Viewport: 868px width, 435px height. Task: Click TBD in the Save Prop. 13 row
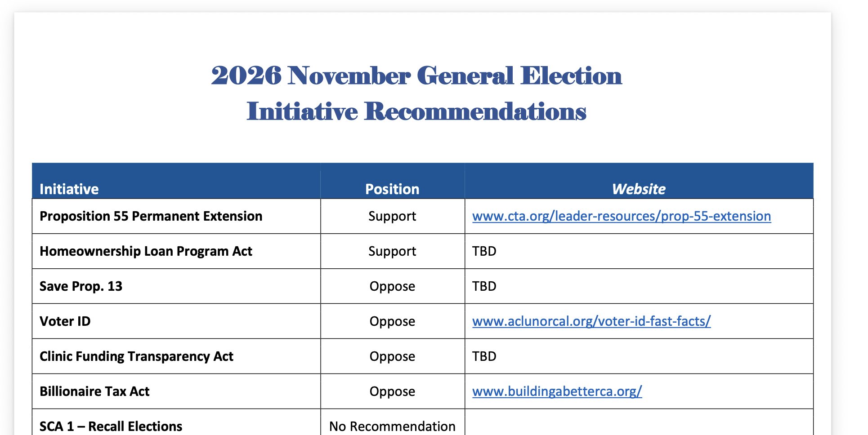[484, 286]
